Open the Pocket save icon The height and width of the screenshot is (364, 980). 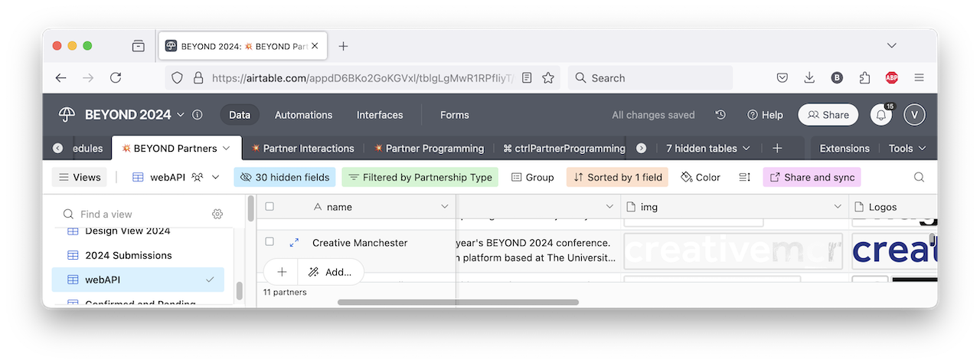tap(782, 77)
